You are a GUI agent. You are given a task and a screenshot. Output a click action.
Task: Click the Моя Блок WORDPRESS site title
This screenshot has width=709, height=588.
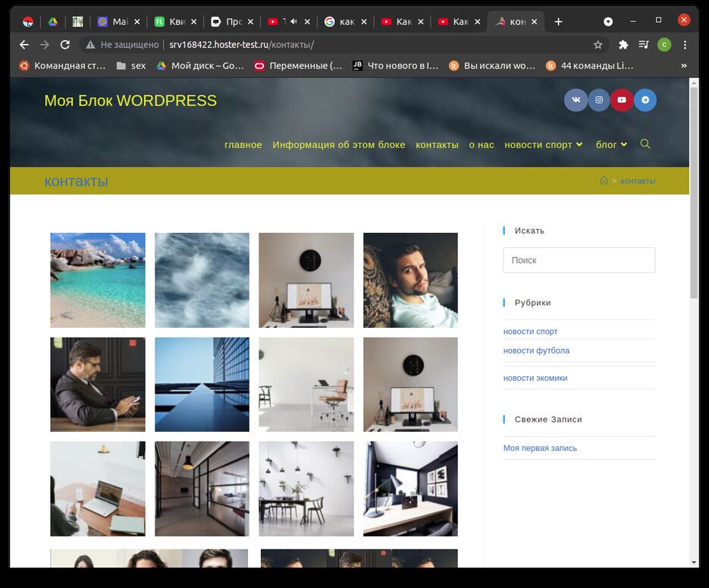[x=130, y=100]
